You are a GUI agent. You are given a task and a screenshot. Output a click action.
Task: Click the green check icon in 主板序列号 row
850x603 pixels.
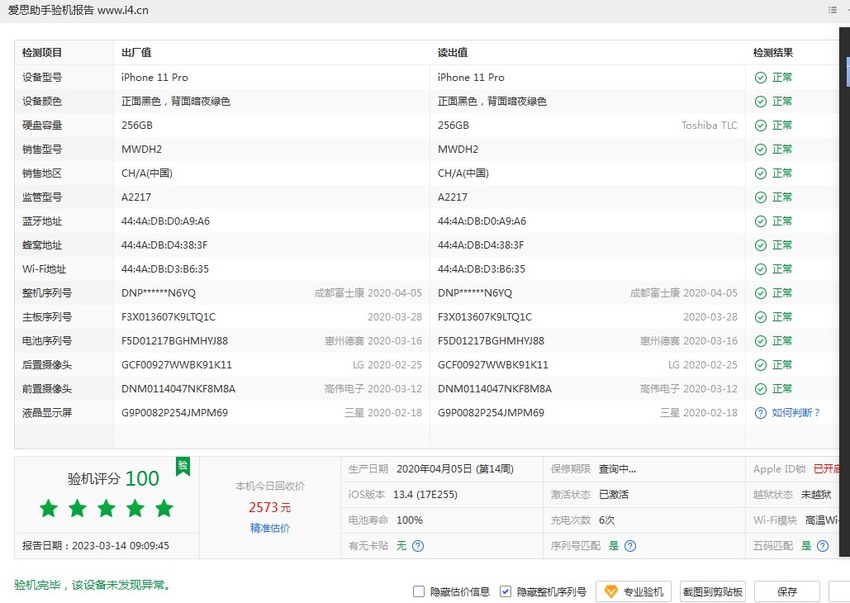[761, 317]
